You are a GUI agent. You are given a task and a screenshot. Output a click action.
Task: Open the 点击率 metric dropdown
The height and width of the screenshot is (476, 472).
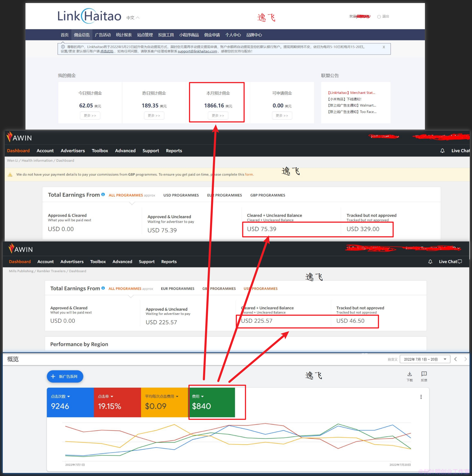106,397
